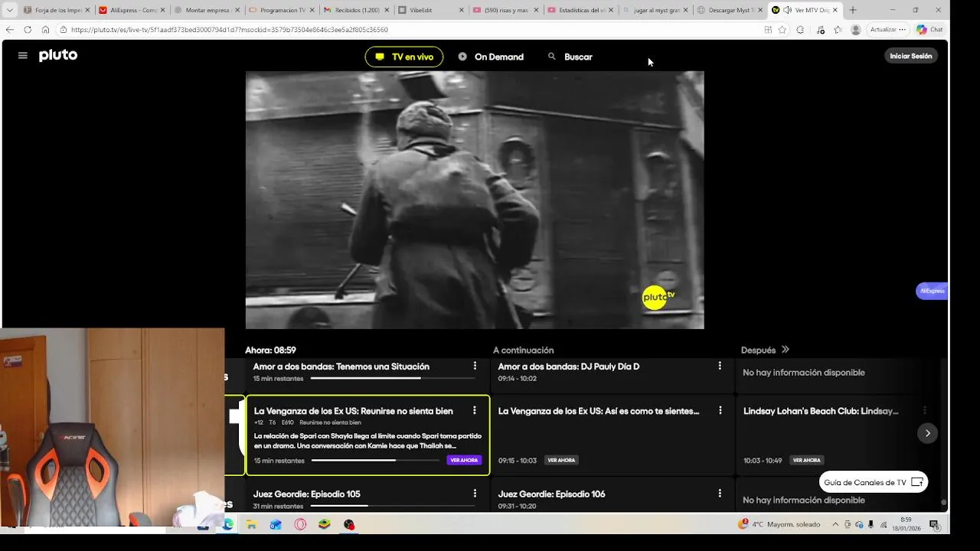Open Copilot Chat in the browser
The width and height of the screenshot is (980, 551).
tap(929, 29)
